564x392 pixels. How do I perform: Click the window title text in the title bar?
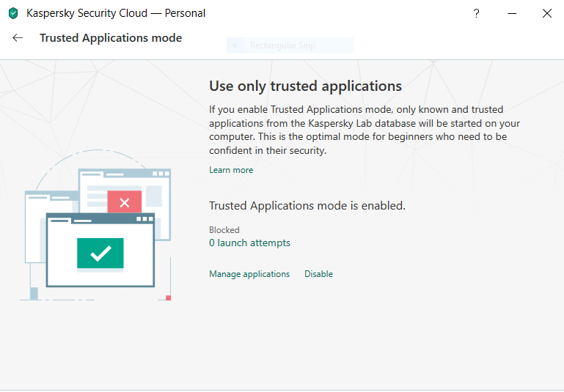[x=116, y=13]
